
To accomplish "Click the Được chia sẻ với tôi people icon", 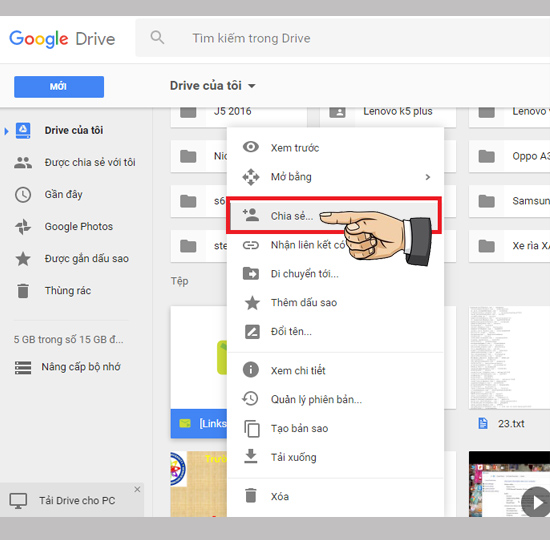I will pyautogui.click(x=23, y=162).
